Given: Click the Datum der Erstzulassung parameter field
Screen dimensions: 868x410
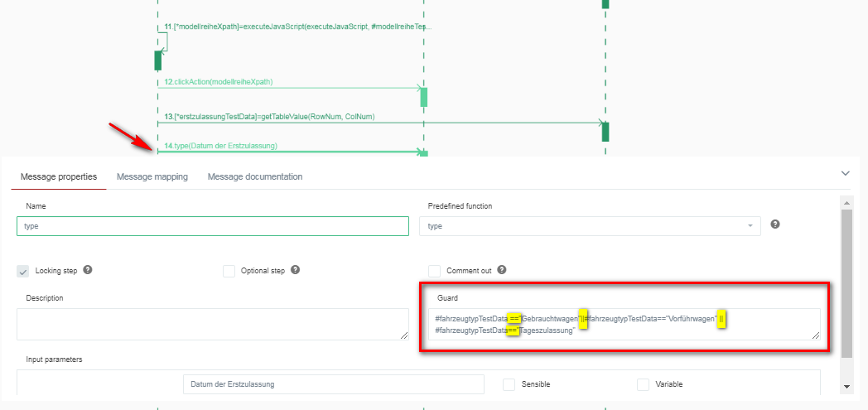Looking at the screenshot, I should pyautogui.click(x=333, y=384).
